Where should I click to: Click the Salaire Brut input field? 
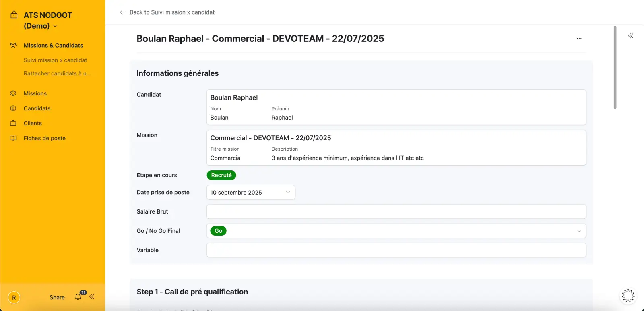click(x=396, y=211)
